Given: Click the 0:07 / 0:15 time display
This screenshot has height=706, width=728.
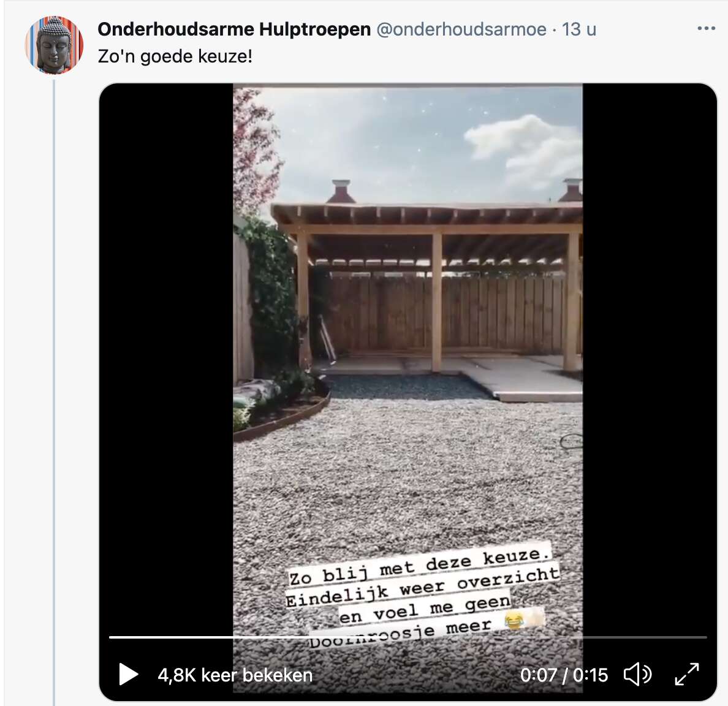Looking at the screenshot, I should pyautogui.click(x=564, y=675).
